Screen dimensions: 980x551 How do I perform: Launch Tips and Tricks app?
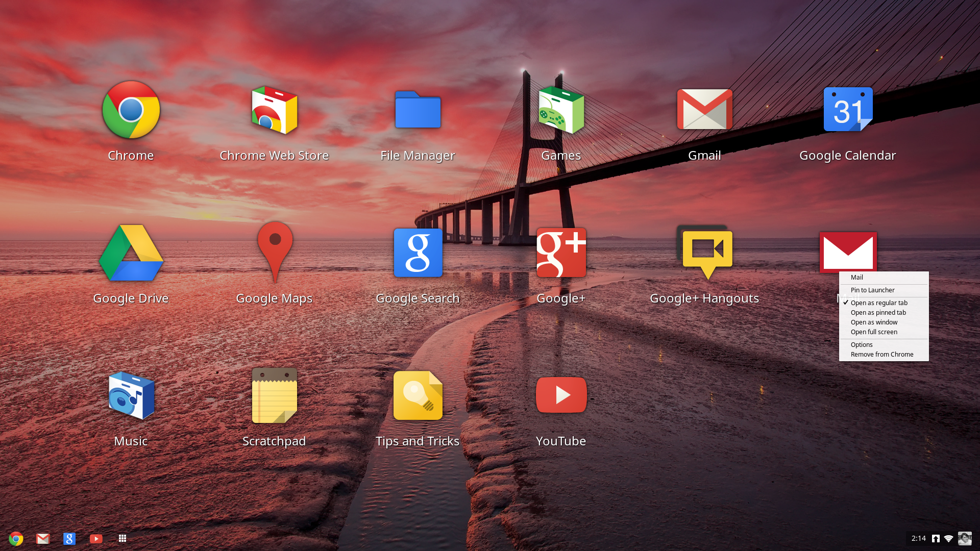coord(418,396)
